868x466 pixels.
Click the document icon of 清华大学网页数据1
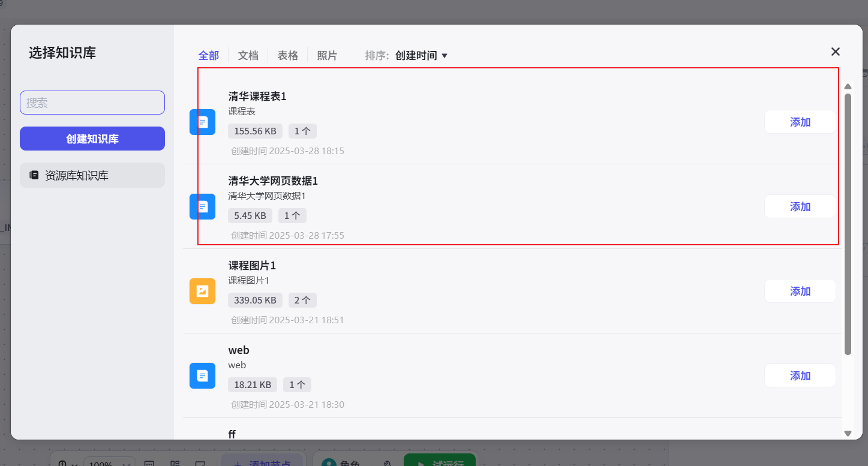pos(203,206)
